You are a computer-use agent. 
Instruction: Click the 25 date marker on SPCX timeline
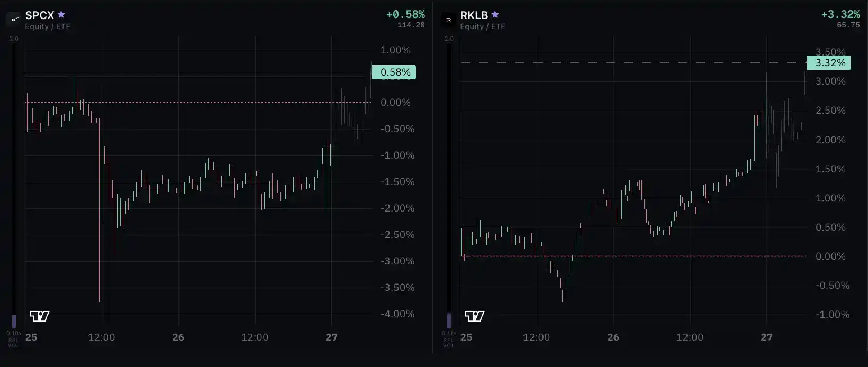coord(31,337)
